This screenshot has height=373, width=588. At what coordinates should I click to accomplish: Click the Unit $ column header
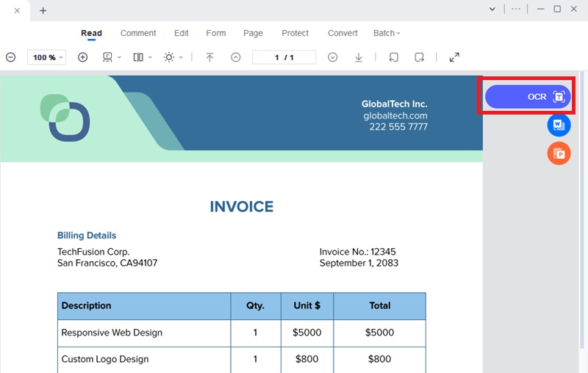pyautogui.click(x=307, y=305)
